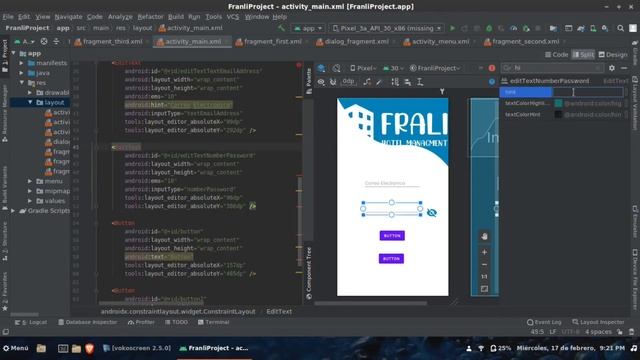Minimize the attributes panel

tap(624, 68)
